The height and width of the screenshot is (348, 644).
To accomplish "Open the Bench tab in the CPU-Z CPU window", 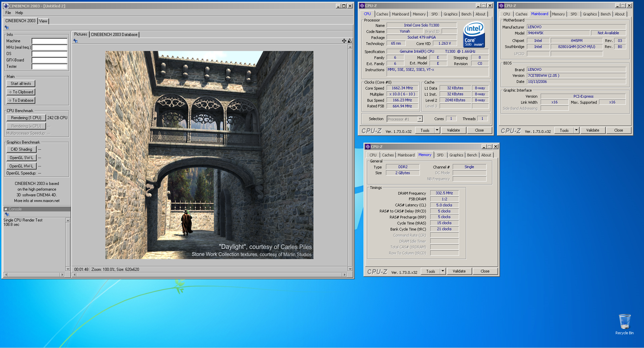I will click(x=466, y=14).
